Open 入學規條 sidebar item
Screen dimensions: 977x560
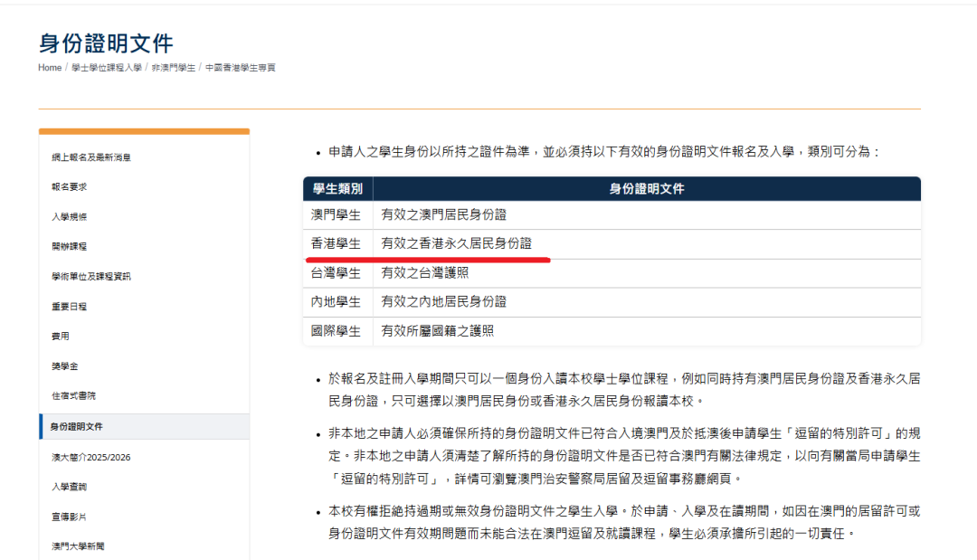tap(69, 217)
